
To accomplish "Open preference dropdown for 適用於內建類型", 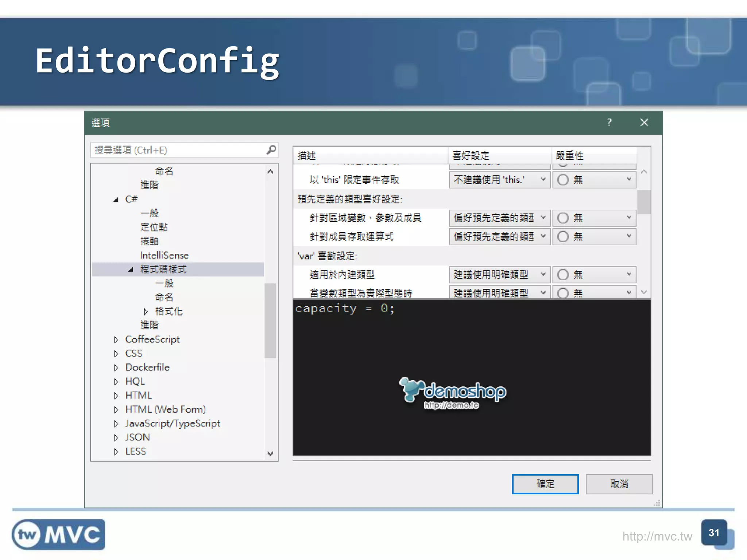I will tap(499, 275).
